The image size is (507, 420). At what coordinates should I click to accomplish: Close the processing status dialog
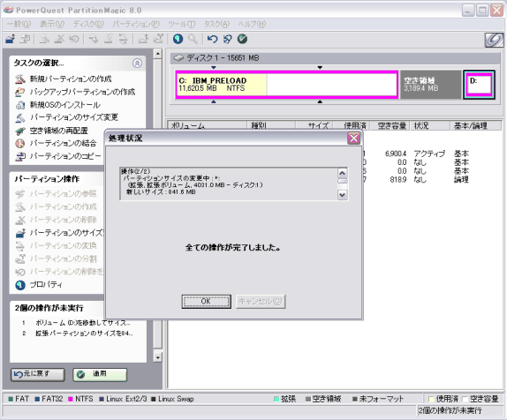click(x=353, y=138)
